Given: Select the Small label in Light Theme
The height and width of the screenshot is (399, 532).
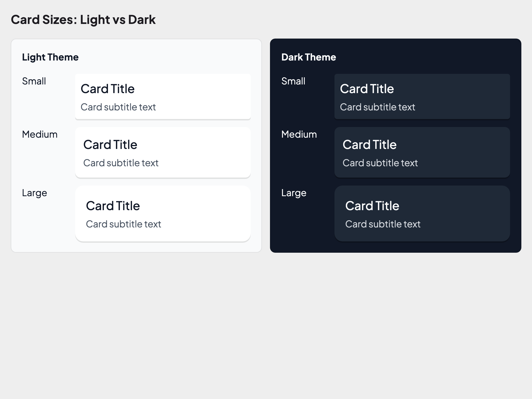Looking at the screenshot, I should tap(34, 81).
